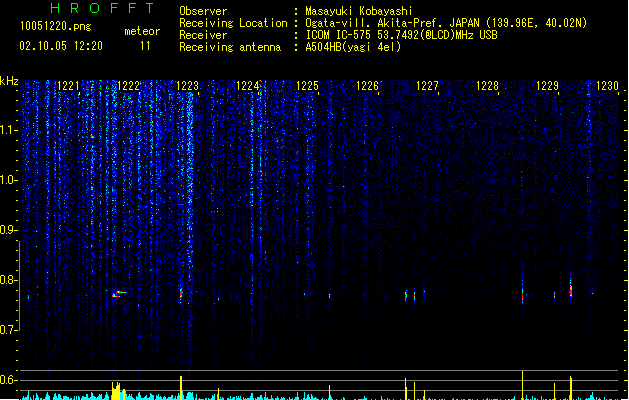Image resolution: width=629 pixels, height=400 pixels.
Task: Click the 1.1 kHz axis label
Action: point(8,130)
